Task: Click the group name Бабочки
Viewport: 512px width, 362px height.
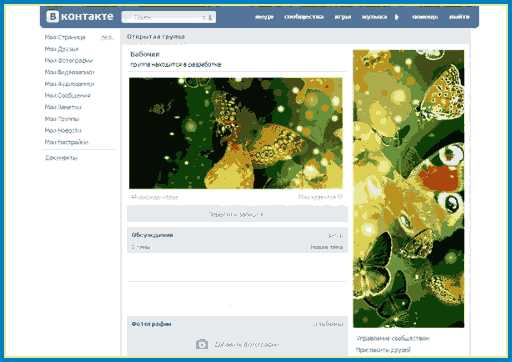Action: [x=145, y=54]
